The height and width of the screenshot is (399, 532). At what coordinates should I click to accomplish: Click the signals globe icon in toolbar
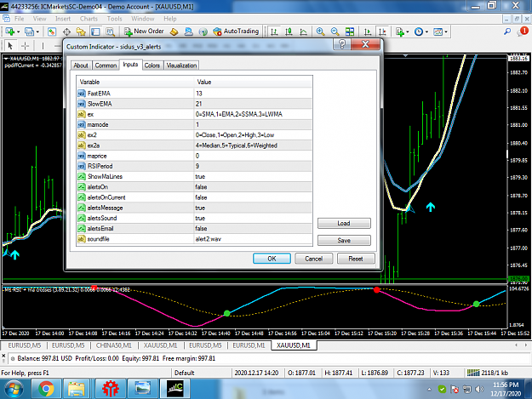203,31
